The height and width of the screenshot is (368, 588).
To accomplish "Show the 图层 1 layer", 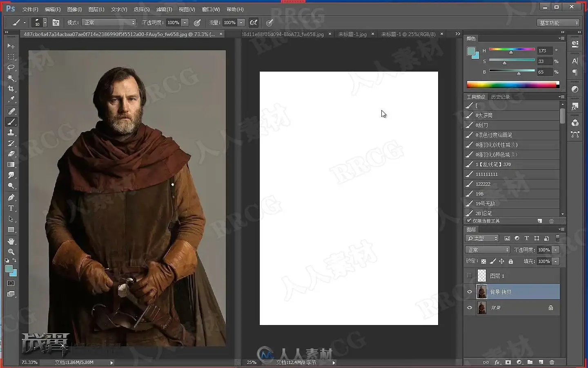I will coord(470,276).
